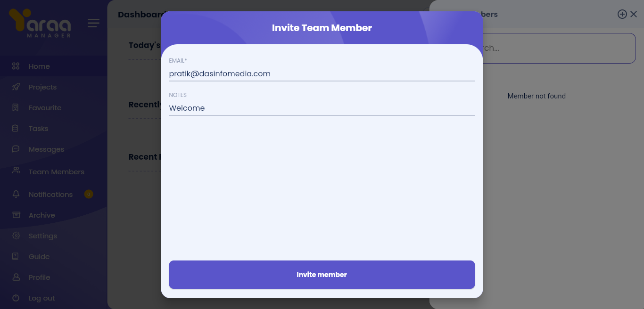
Task: Open Team Members in the sidebar
Action: coord(56,172)
